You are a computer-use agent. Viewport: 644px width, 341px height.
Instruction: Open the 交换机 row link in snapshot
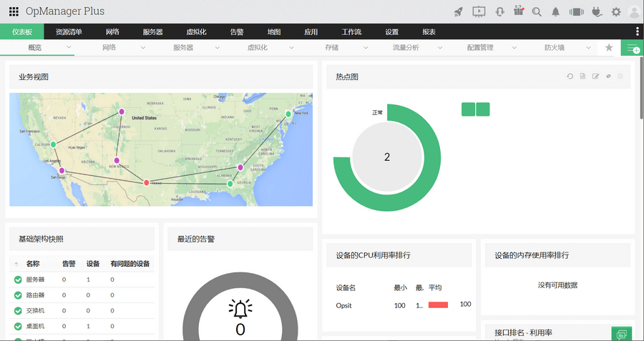click(x=35, y=311)
